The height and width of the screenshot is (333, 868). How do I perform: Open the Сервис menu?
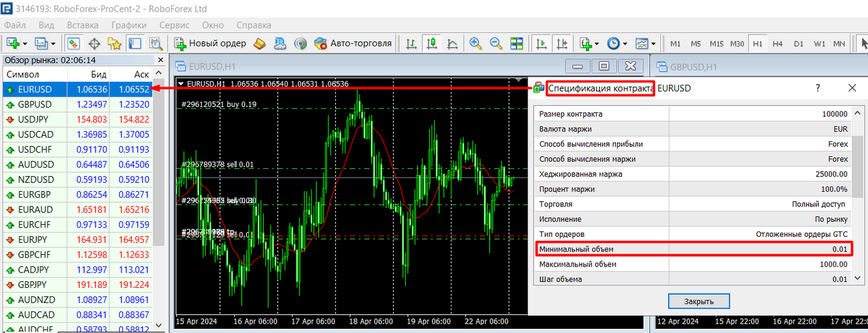coord(174,25)
